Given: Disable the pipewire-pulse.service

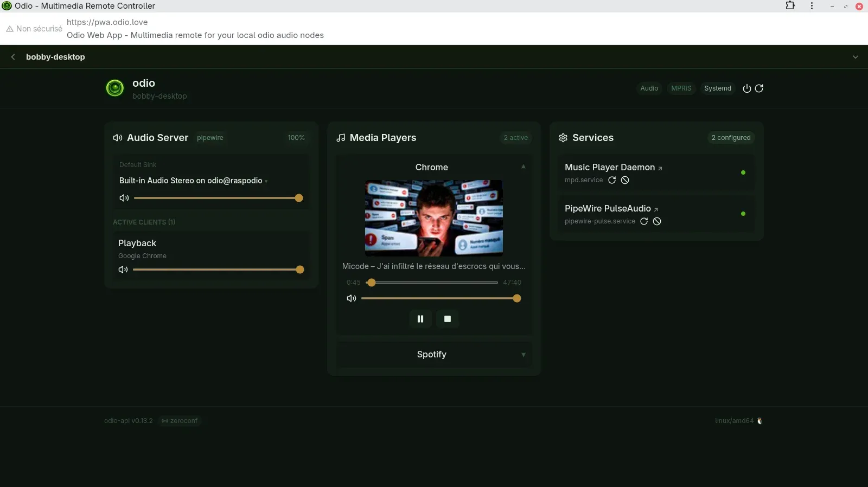Looking at the screenshot, I should (x=657, y=221).
